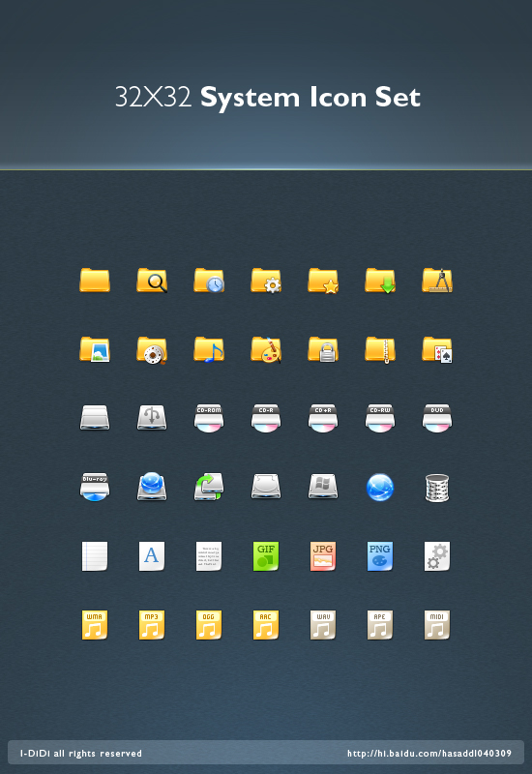This screenshot has width=532, height=774.
Task: Select the plain hard drive icon
Action: 95,418
